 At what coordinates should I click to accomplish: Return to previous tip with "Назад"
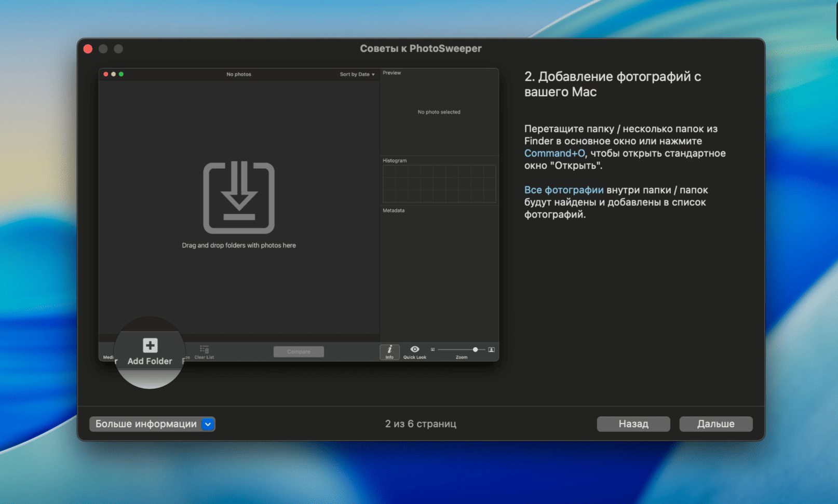(x=633, y=424)
